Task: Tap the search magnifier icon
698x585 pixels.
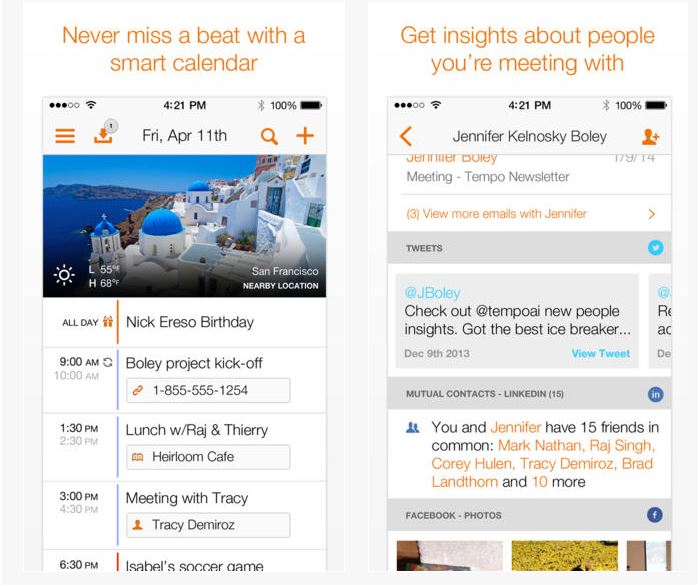Action: (269, 136)
